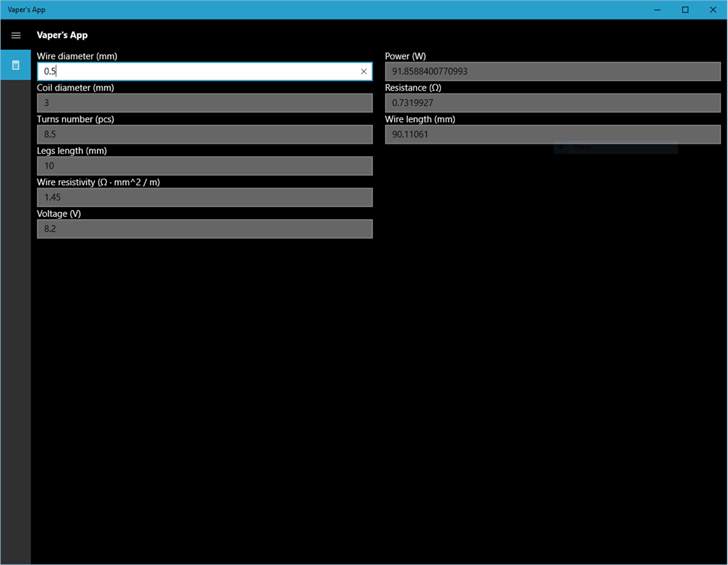The width and height of the screenshot is (728, 565).
Task: Clear the Wire diameter field with X
Action: [x=363, y=71]
